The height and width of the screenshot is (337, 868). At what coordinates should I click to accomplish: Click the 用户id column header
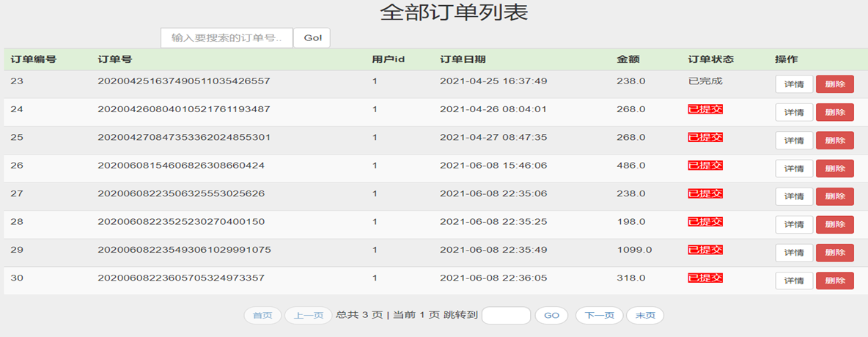[x=389, y=59]
